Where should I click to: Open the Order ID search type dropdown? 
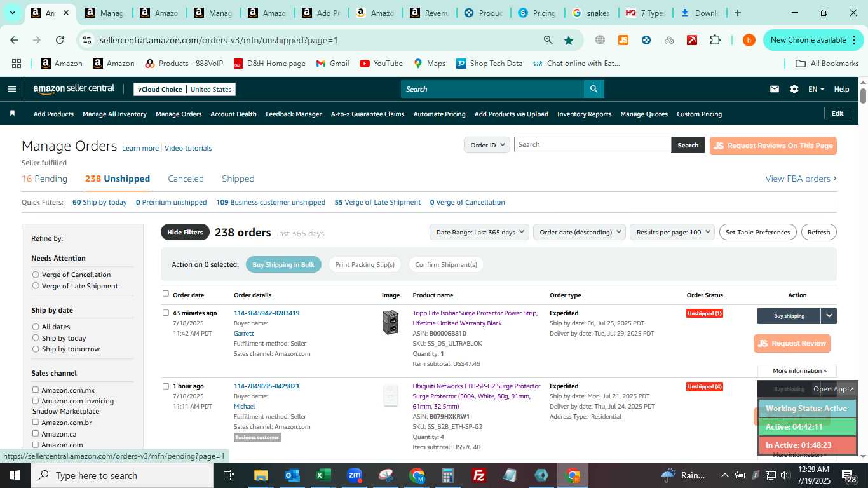click(x=487, y=145)
